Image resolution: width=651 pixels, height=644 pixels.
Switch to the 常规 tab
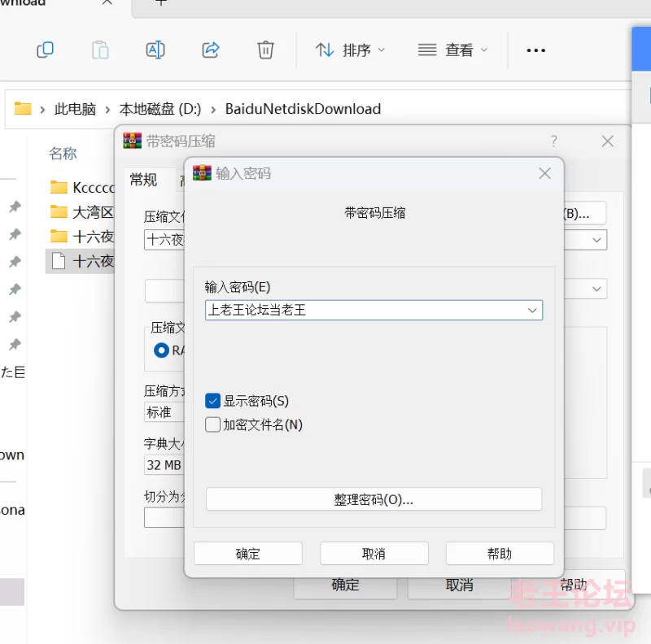(x=143, y=180)
